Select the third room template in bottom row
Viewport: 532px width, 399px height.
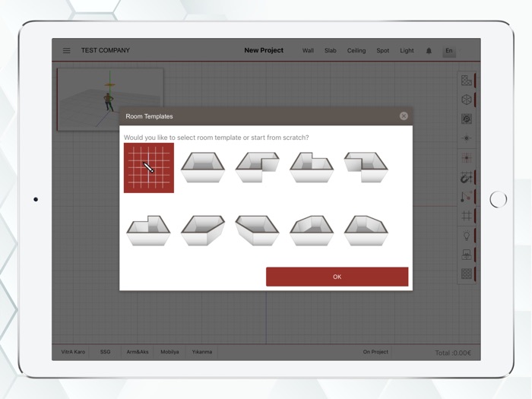click(257, 230)
